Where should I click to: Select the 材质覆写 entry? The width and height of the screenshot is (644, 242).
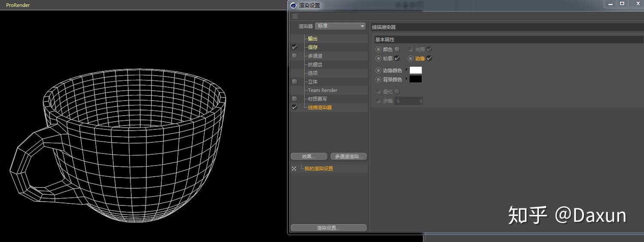[317, 99]
